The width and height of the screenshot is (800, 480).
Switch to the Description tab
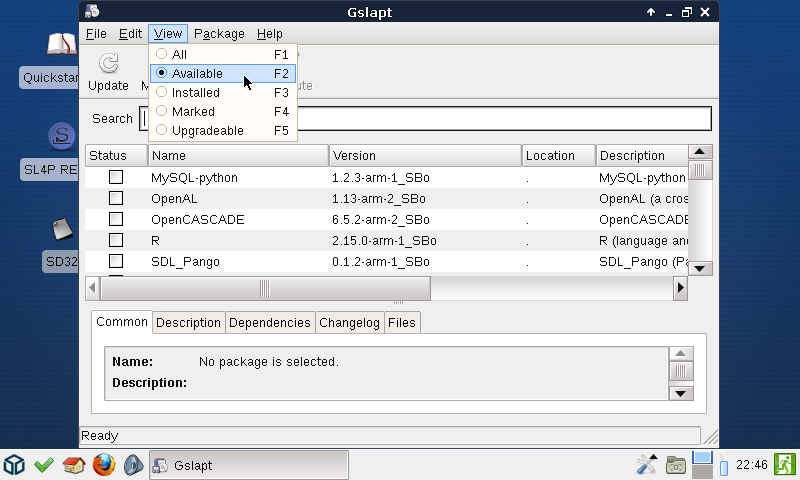(x=188, y=322)
